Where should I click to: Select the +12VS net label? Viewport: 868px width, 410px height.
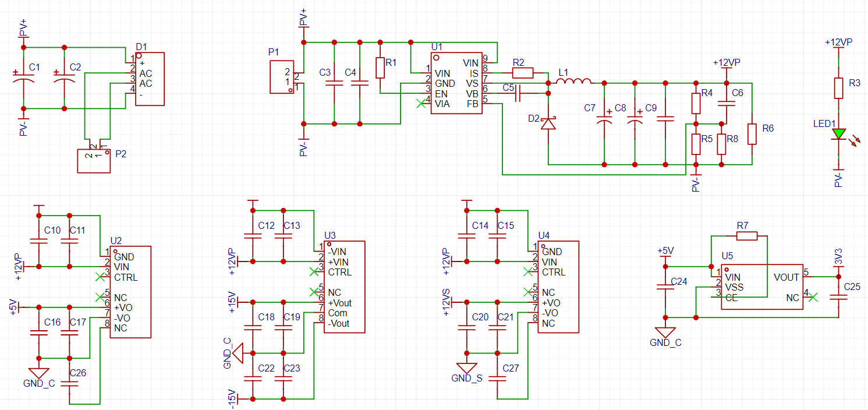pos(446,302)
